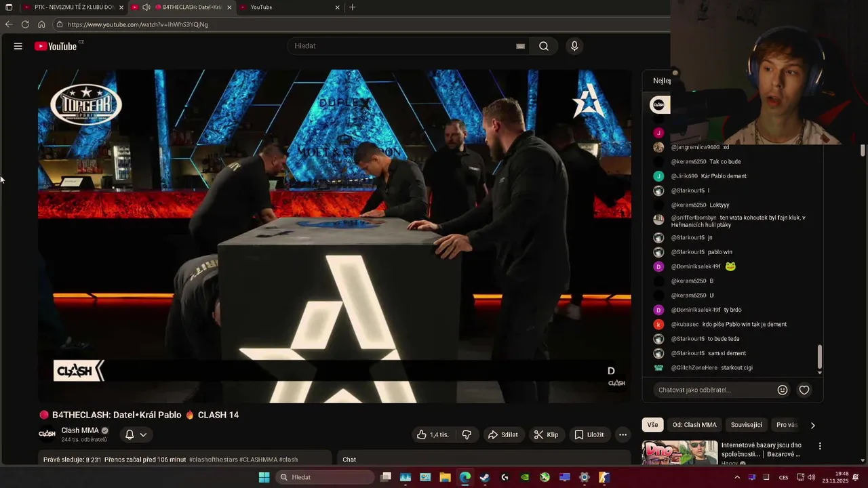The width and height of the screenshot is (868, 488).
Task: Open the on-screen keyboard icon in search
Action: tap(520, 46)
